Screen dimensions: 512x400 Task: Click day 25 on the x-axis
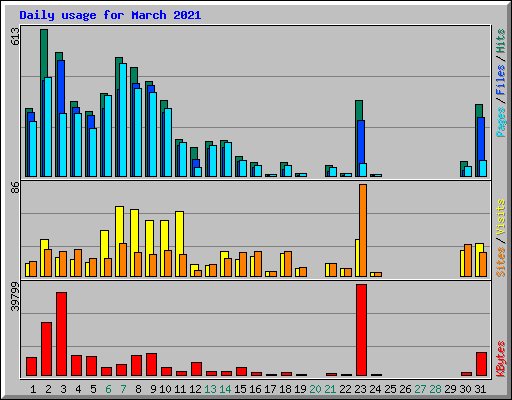pyautogui.click(x=390, y=389)
